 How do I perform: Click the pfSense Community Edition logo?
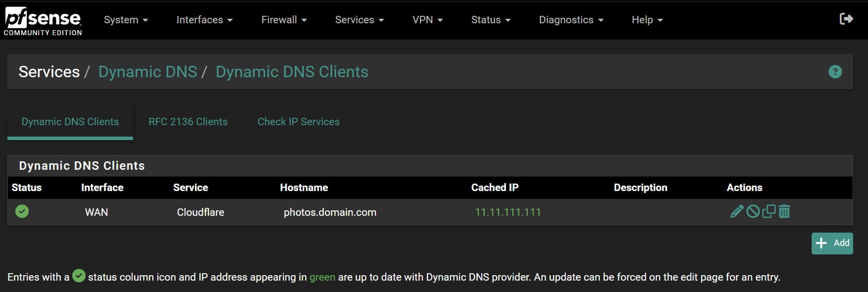point(43,22)
